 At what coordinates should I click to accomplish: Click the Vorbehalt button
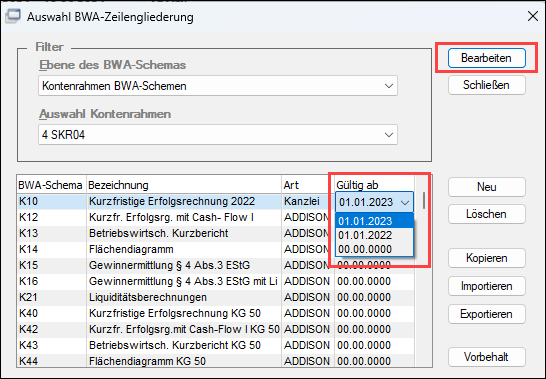pyautogui.click(x=486, y=357)
